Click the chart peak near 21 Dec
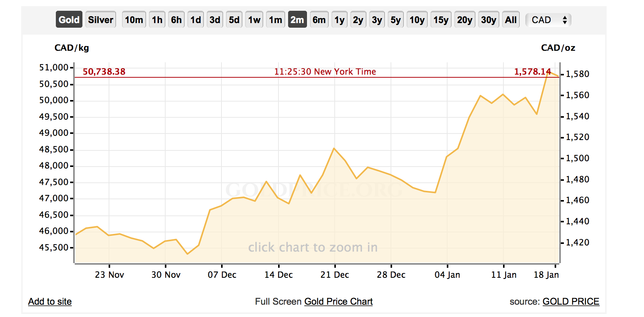 334,148
